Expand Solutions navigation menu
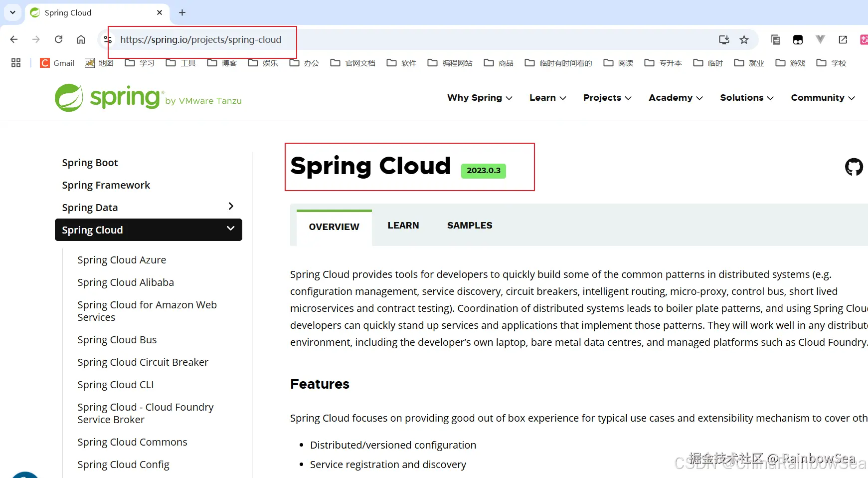 click(747, 98)
